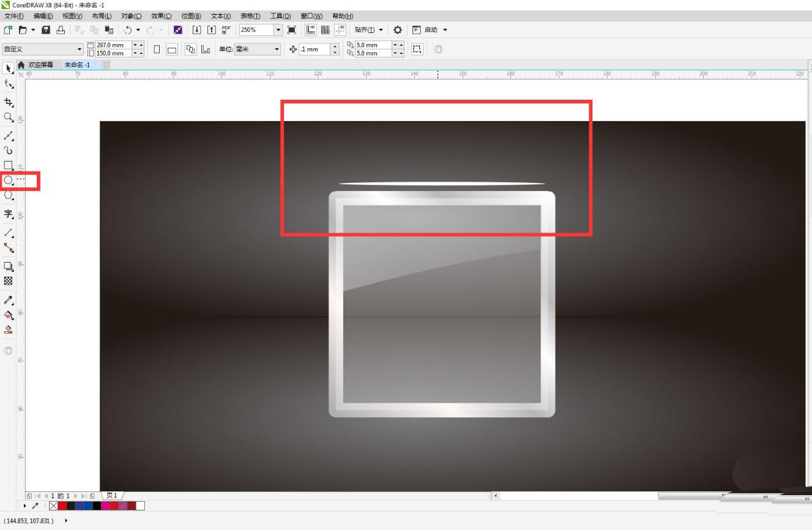
Task: Activate the Text tool
Action: [x=9, y=214]
